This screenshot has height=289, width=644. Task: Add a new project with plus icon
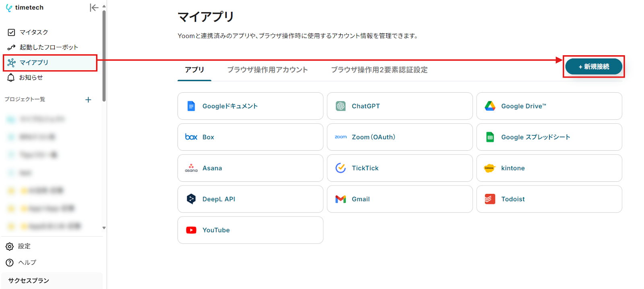point(88,100)
